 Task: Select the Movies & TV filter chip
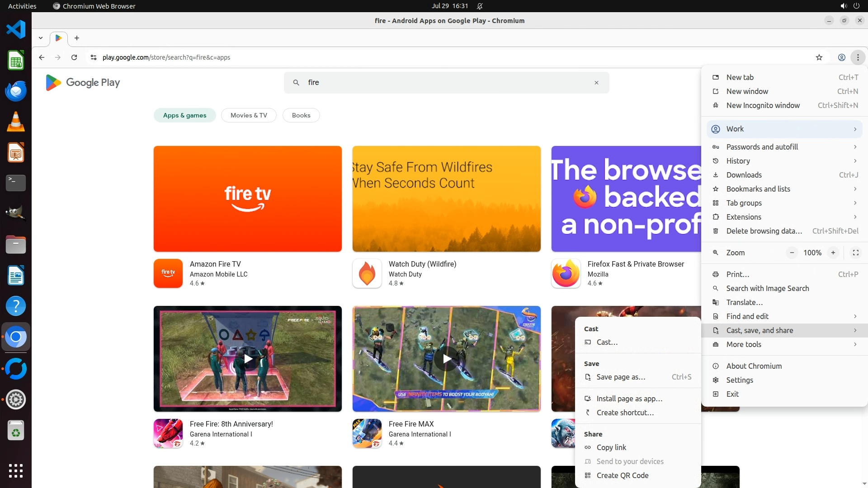pos(249,115)
